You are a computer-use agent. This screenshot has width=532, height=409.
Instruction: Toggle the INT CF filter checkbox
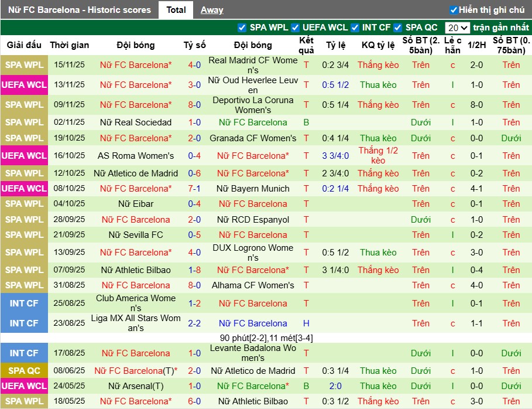tap(355, 28)
